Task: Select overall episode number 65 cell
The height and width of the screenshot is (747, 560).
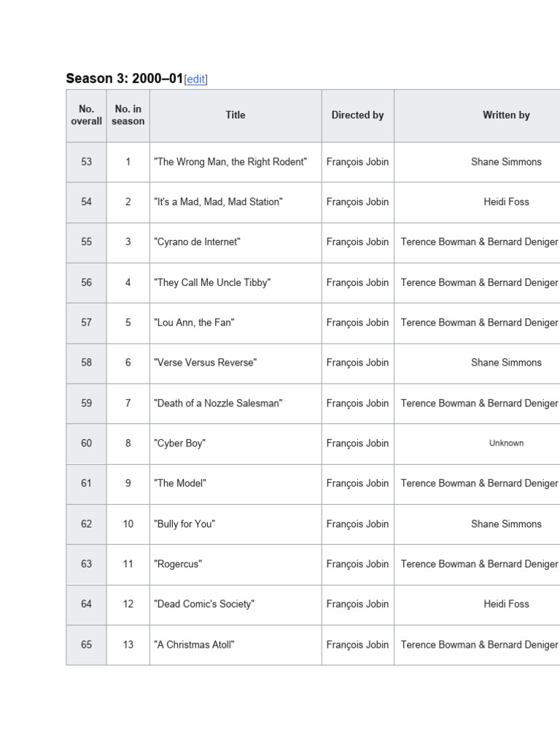Action: (x=86, y=645)
